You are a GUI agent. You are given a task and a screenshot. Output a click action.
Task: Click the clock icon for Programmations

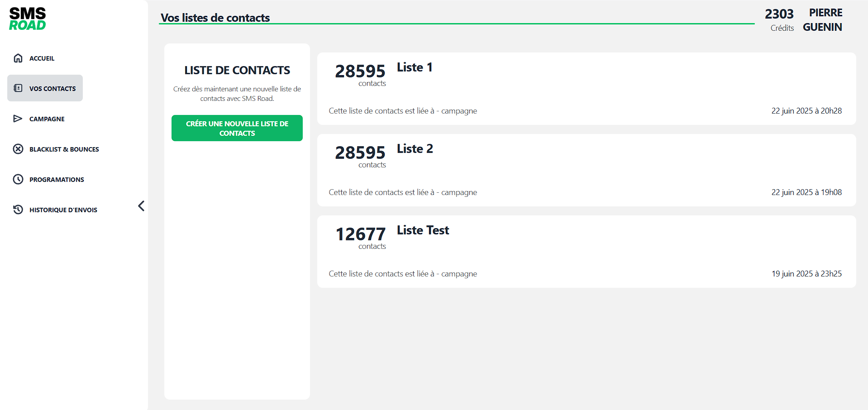pos(18,179)
